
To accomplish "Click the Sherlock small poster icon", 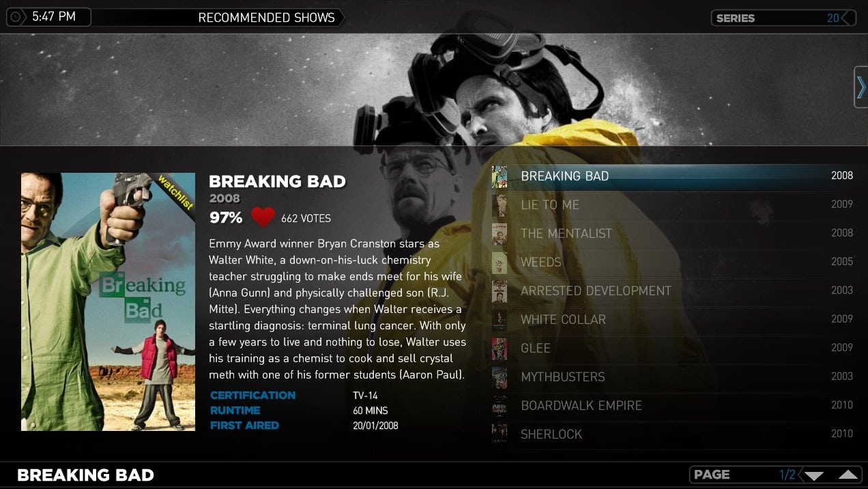I will click(500, 434).
